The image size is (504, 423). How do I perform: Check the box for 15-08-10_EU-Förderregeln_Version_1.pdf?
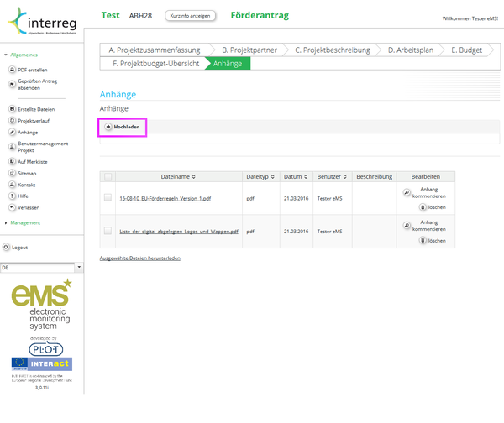[108, 198]
